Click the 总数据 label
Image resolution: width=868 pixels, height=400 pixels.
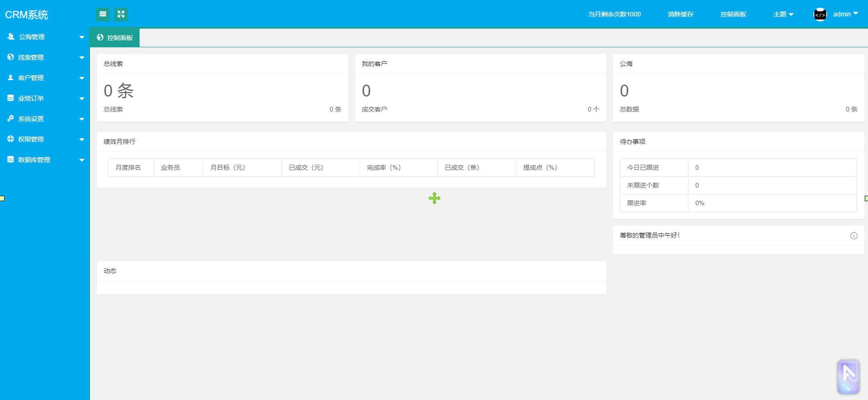(629, 109)
